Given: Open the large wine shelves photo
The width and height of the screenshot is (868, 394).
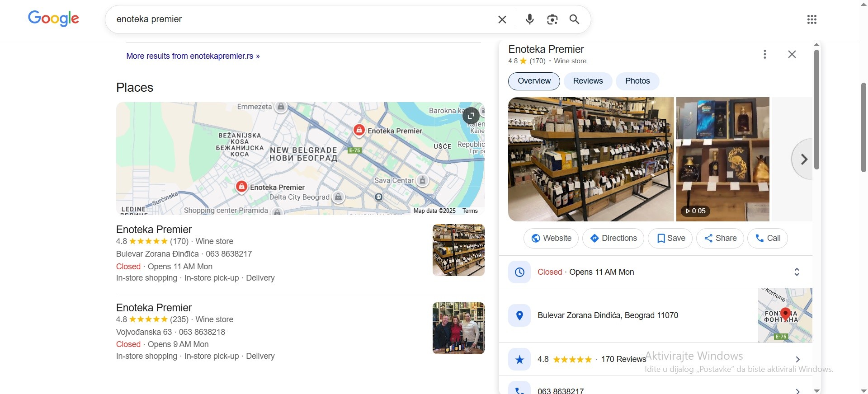Looking at the screenshot, I should point(591,159).
